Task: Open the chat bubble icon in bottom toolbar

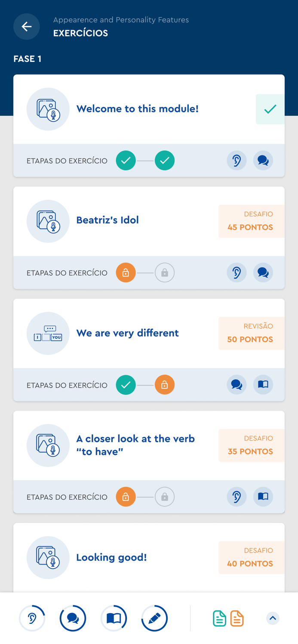Action: (x=73, y=618)
